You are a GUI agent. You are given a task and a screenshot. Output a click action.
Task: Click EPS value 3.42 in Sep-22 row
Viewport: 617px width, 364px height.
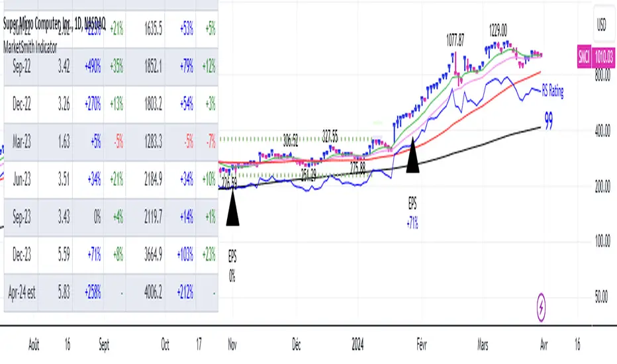pos(64,66)
